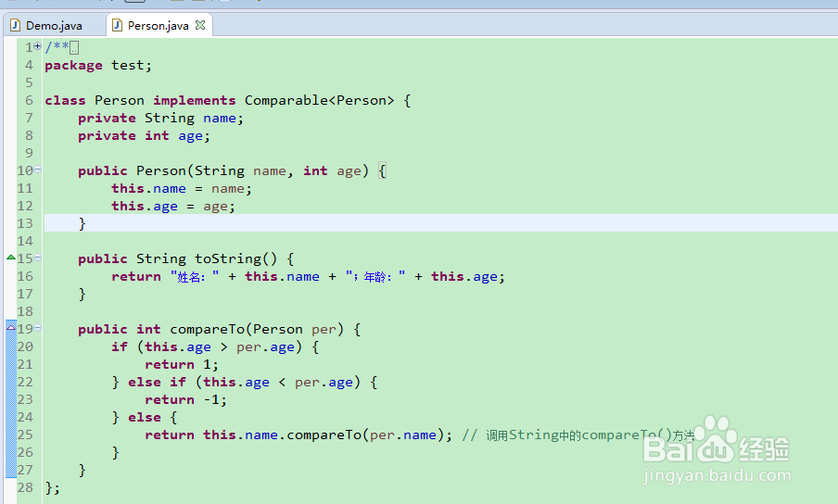Expand the folded comment at line 1
The width and height of the screenshot is (838, 504).
pos(37,46)
